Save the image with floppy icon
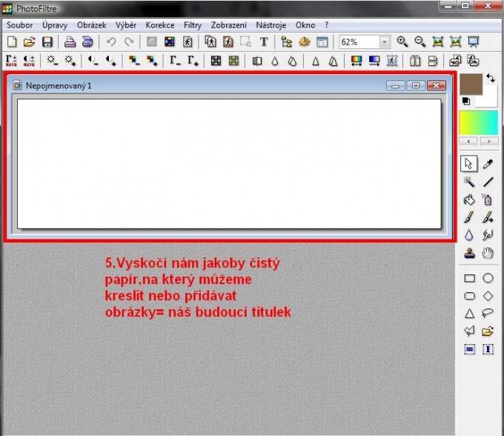Viewport: 504px width, 436px height. (x=47, y=42)
